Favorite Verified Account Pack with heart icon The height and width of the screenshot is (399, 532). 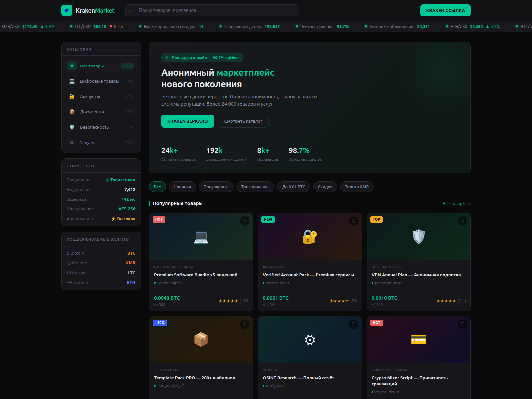point(354,221)
